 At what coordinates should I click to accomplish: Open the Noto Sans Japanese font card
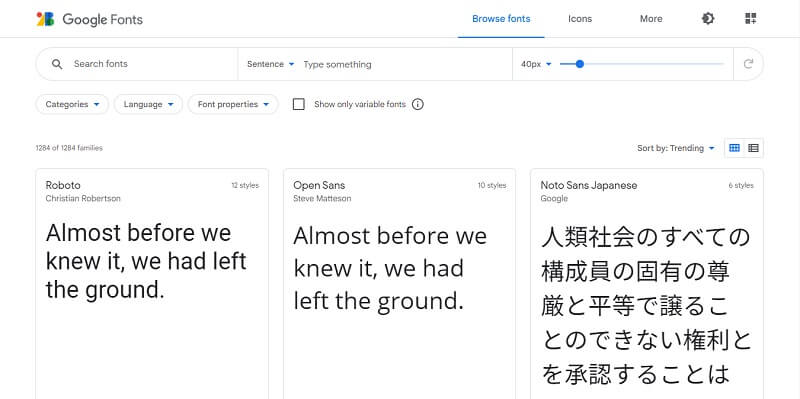[x=647, y=284]
